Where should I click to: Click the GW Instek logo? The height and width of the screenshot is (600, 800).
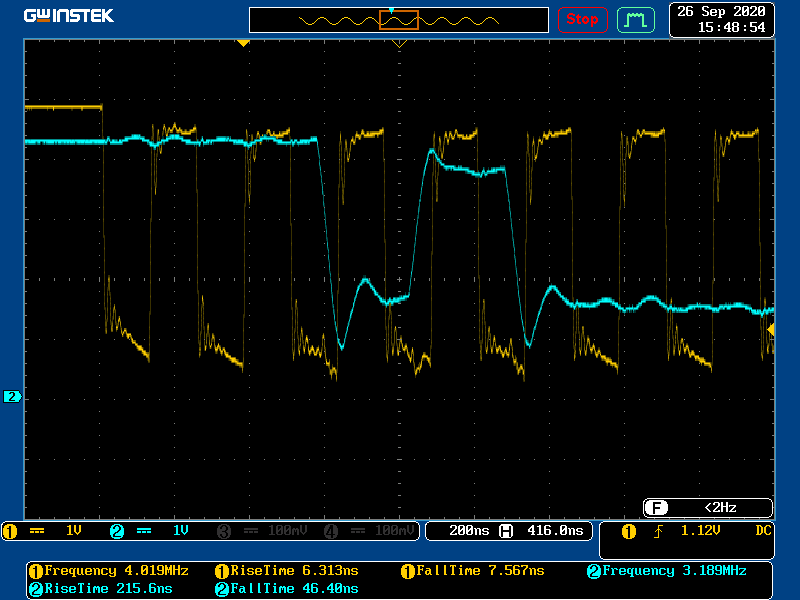pyautogui.click(x=69, y=16)
